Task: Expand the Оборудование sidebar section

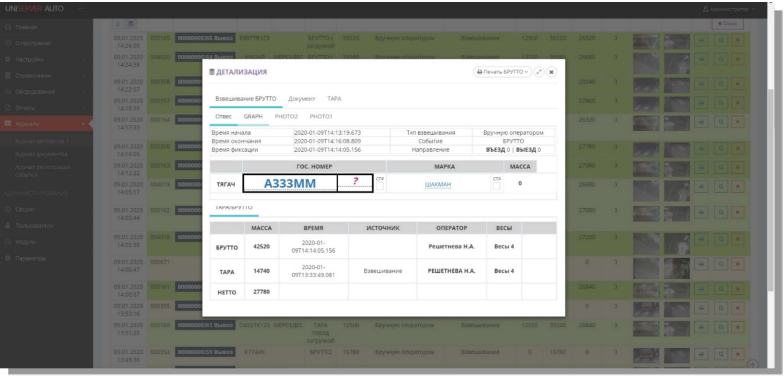Action: point(46,92)
